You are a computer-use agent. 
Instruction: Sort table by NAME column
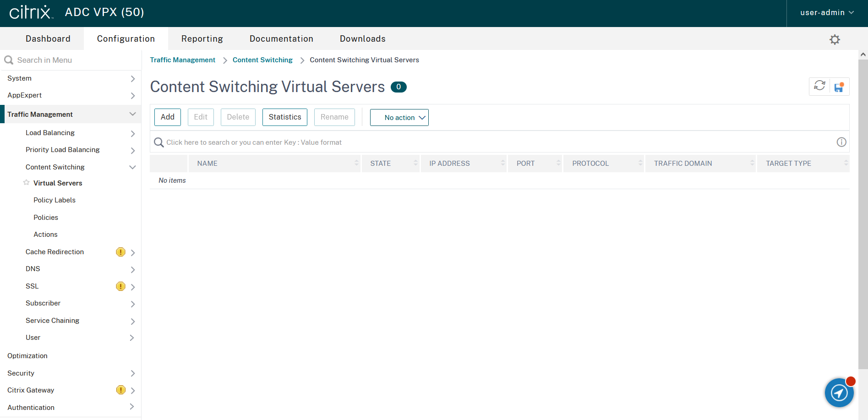207,164
